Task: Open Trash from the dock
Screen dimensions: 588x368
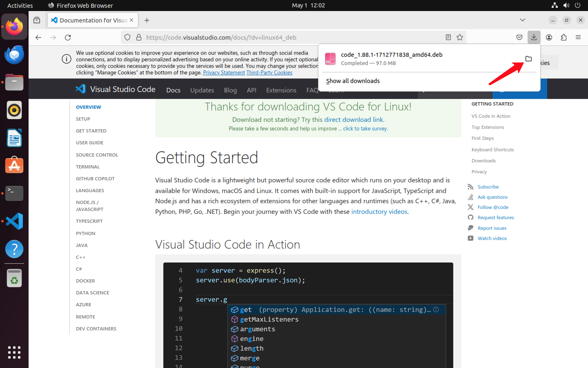Action: (14, 278)
